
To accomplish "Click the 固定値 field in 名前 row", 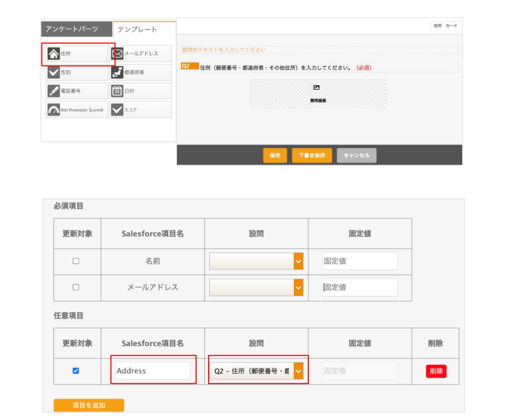I will [360, 261].
